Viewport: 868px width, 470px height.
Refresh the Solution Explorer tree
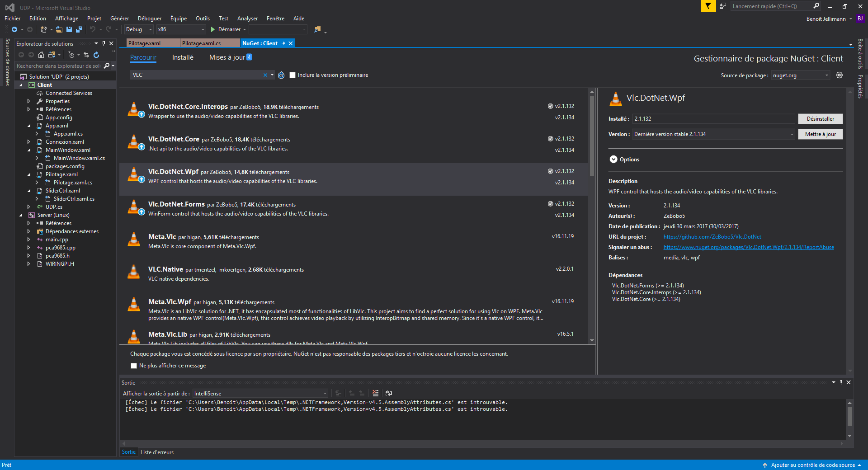tap(96, 55)
